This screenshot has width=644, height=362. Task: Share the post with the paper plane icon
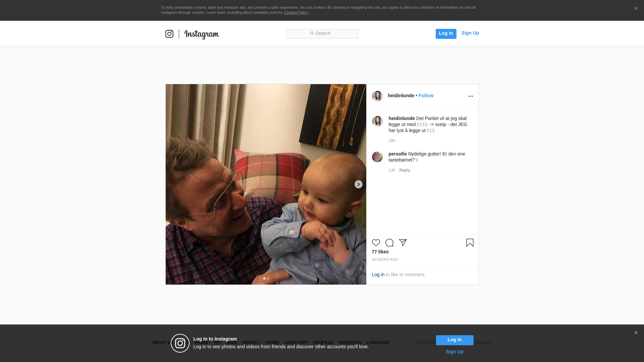(403, 243)
